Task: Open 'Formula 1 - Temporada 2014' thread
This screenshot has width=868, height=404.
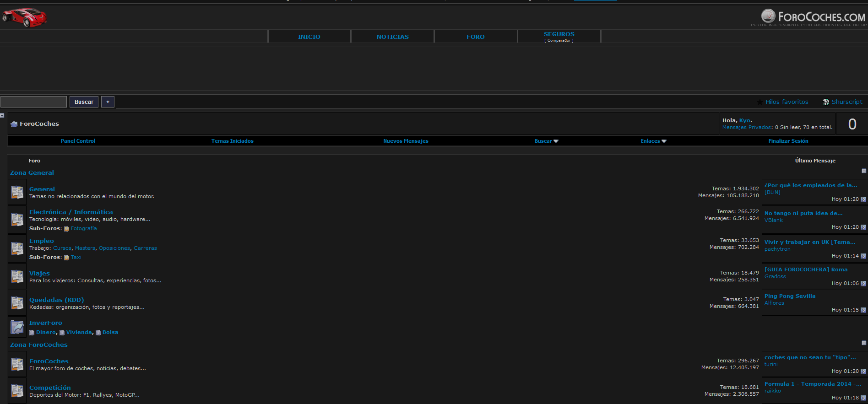Action: (x=813, y=384)
